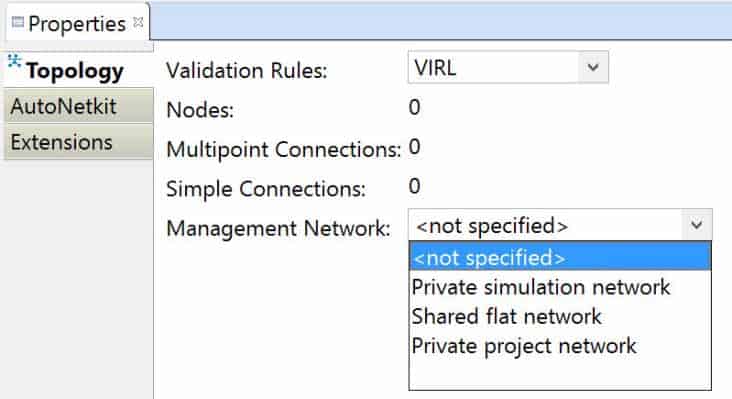The width and height of the screenshot is (732, 399).
Task: Click the Properties view icon
Action: [x=18, y=22]
